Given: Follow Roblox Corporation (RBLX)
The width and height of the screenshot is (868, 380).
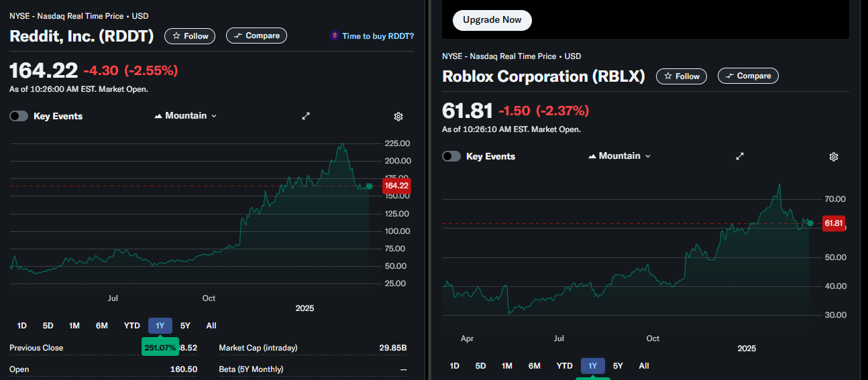Looking at the screenshot, I should tap(682, 76).
